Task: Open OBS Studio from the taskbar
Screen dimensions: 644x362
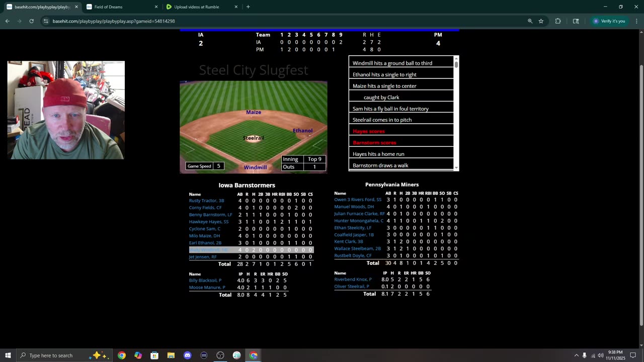Action: pos(220,355)
